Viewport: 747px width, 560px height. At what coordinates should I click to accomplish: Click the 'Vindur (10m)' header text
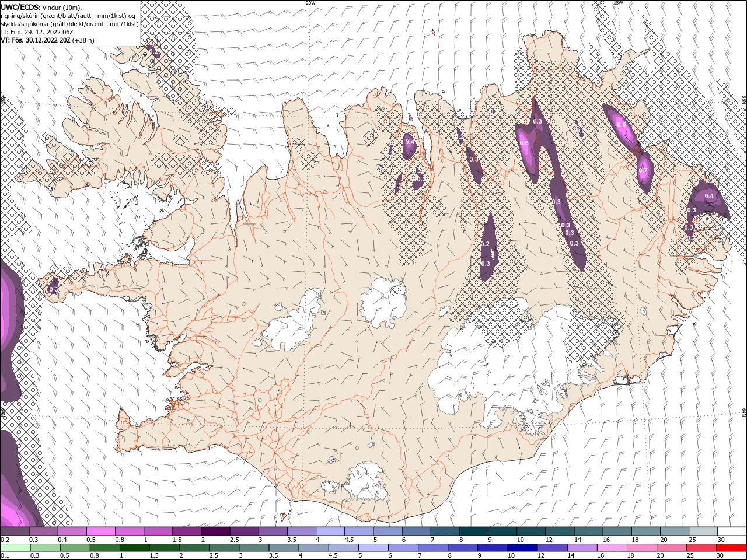[x=62, y=7]
